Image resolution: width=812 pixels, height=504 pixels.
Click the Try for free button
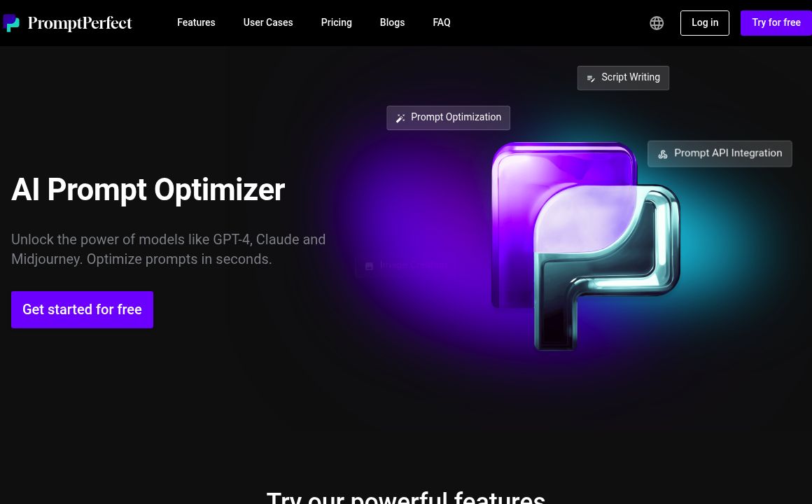pyautogui.click(x=776, y=23)
